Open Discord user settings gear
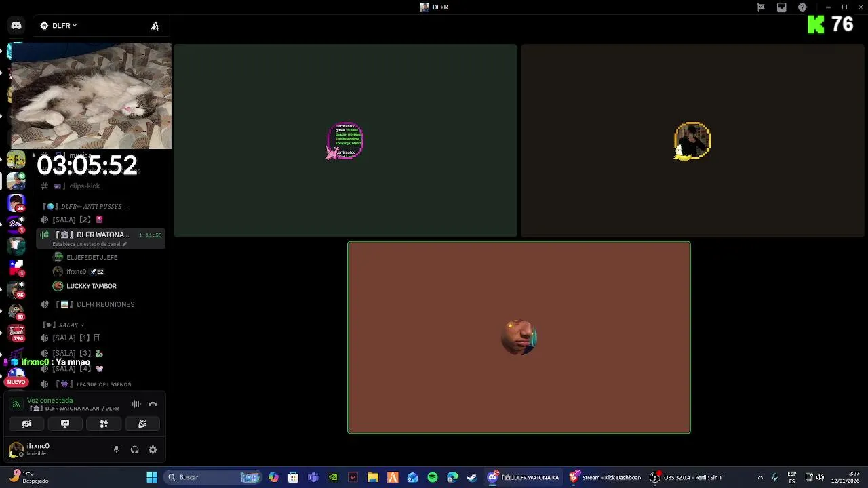This screenshot has height=488, width=868. 153,449
